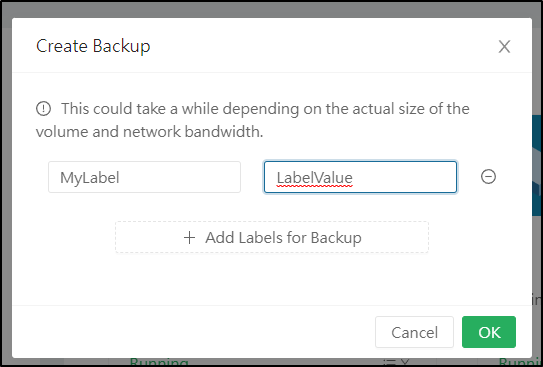
Task: Click the blue banner at right edge
Action: pos(537,165)
